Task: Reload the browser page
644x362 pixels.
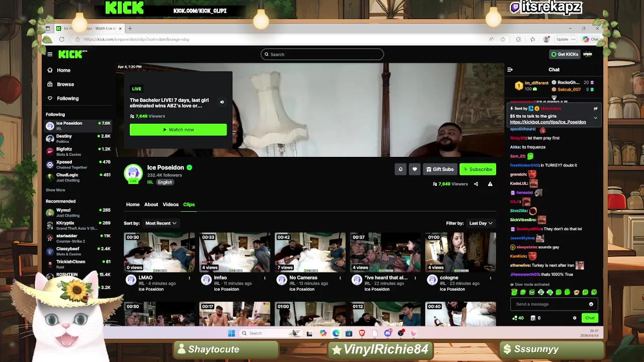Action: click(x=61, y=39)
